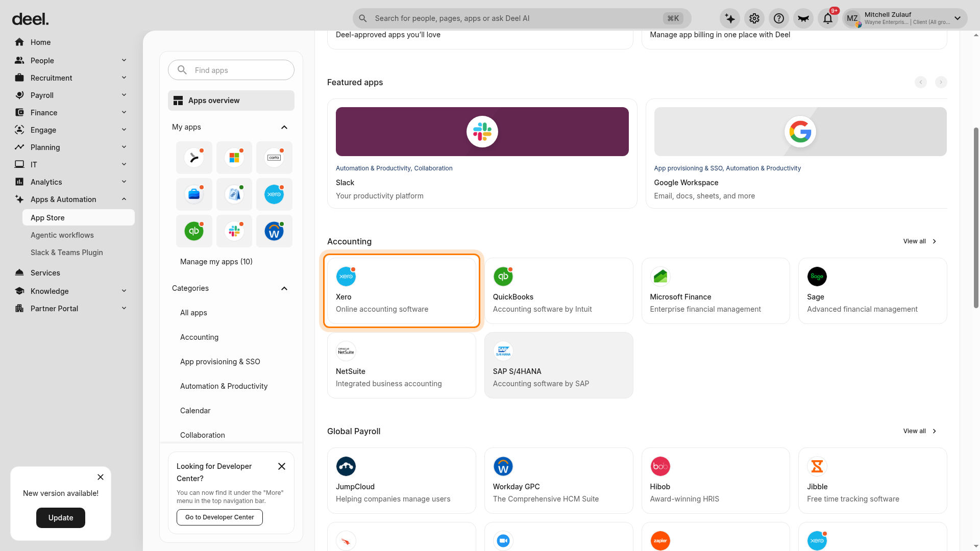The image size is (980, 551).
Task: Filter by App provisioning & SSO category
Action: coord(220,362)
